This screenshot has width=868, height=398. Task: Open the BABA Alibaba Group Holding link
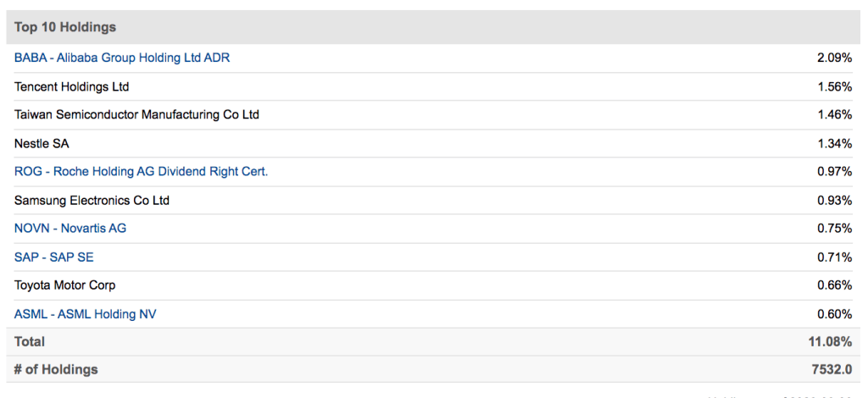(x=122, y=58)
